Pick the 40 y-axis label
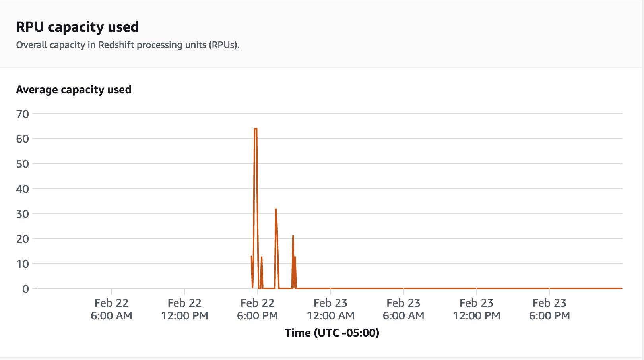 pyautogui.click(x=23, y=189)
